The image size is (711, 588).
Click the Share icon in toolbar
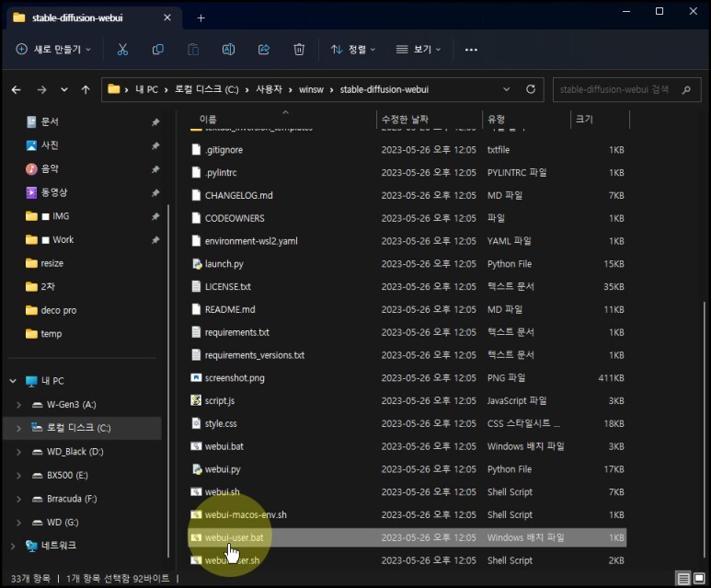(x=264, y=50)
